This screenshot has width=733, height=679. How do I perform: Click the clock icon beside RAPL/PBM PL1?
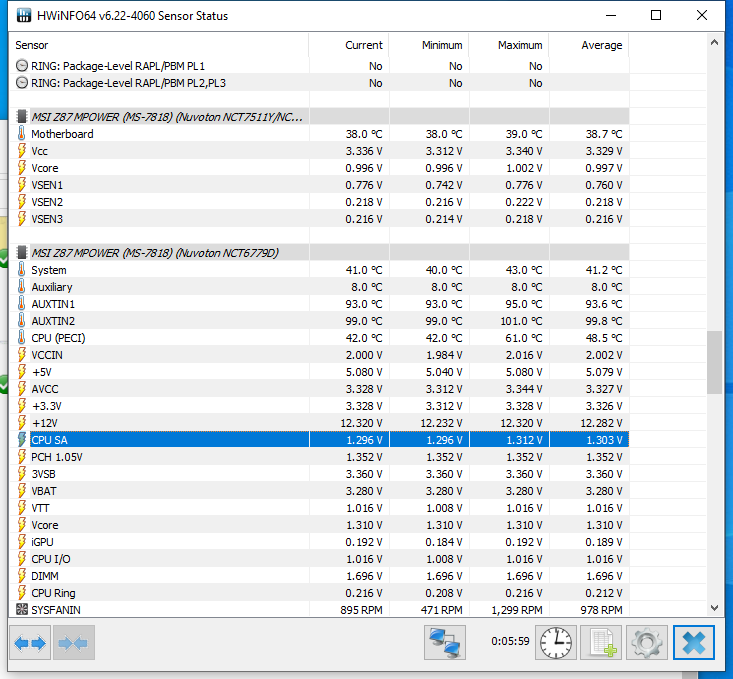pyautogui.click(x=22, y=66)
